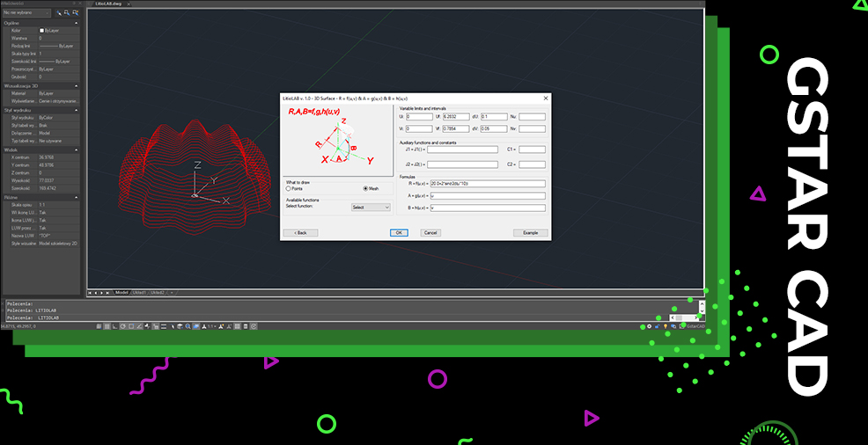This screenshot has width=868, height=445.
Task: Click the C1 constant field
Action: point(532,150)
